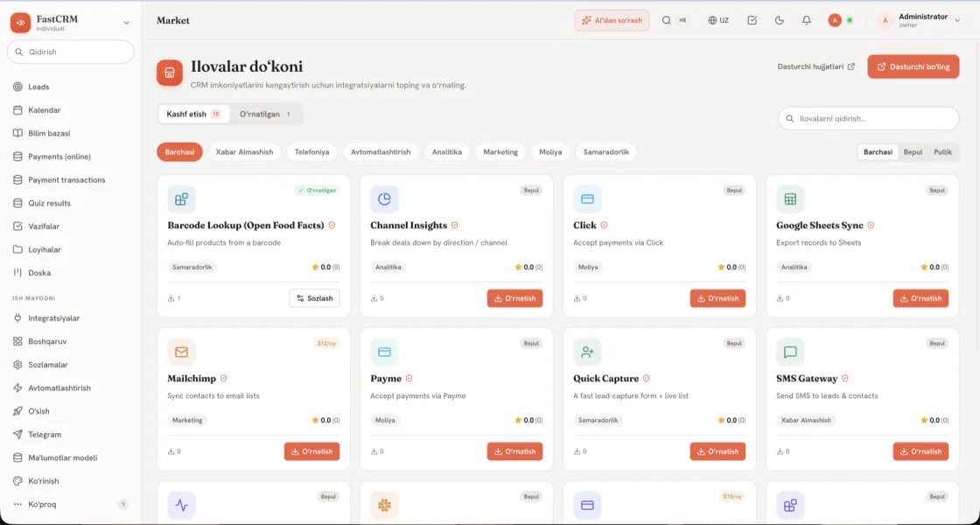This screenshot has width=980, height=525.
Task: Click the SMS Gateway chat bubble icon
Action: coord(790,353)
